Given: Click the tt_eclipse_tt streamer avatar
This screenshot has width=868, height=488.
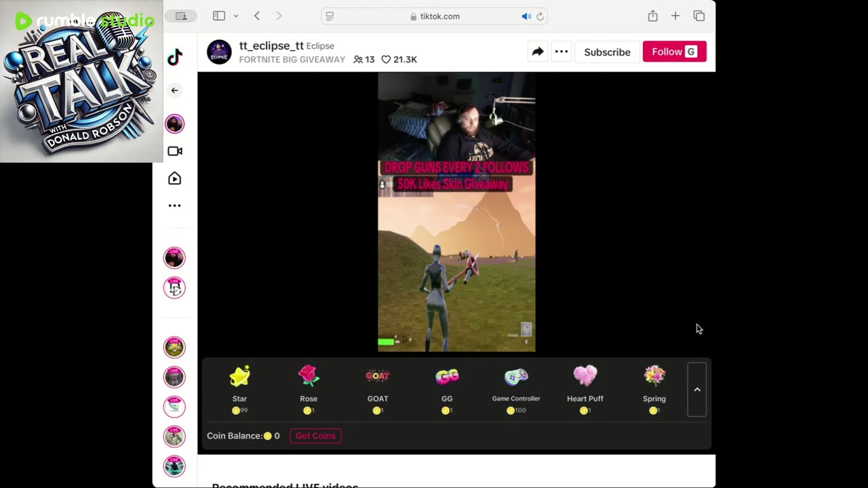Looking at the screenshot, I should click(219, 52).
